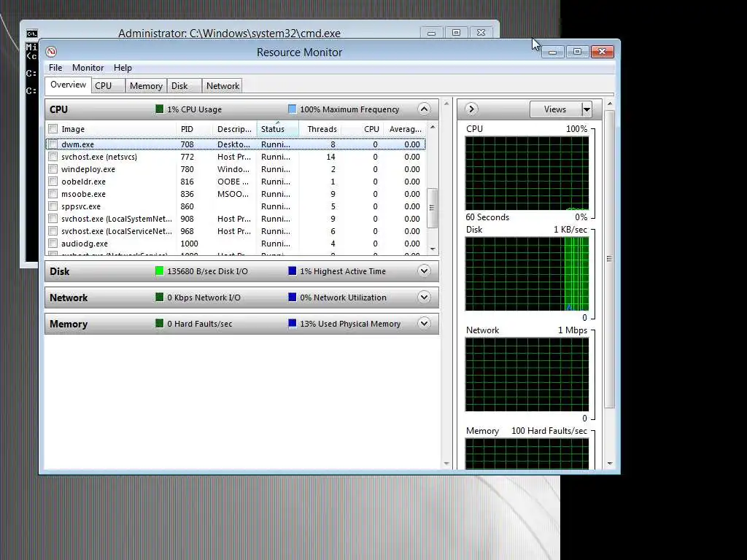Check the svchost.exe (LocalSystemNet...) checkbox
This screenshot has width=747, height=560.
click(x=53, y=219)
